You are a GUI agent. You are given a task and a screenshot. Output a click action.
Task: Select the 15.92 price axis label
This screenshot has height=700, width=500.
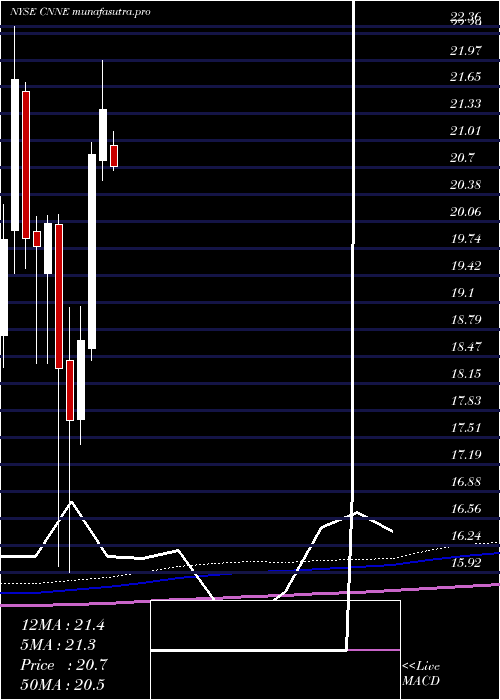(466, 562)
